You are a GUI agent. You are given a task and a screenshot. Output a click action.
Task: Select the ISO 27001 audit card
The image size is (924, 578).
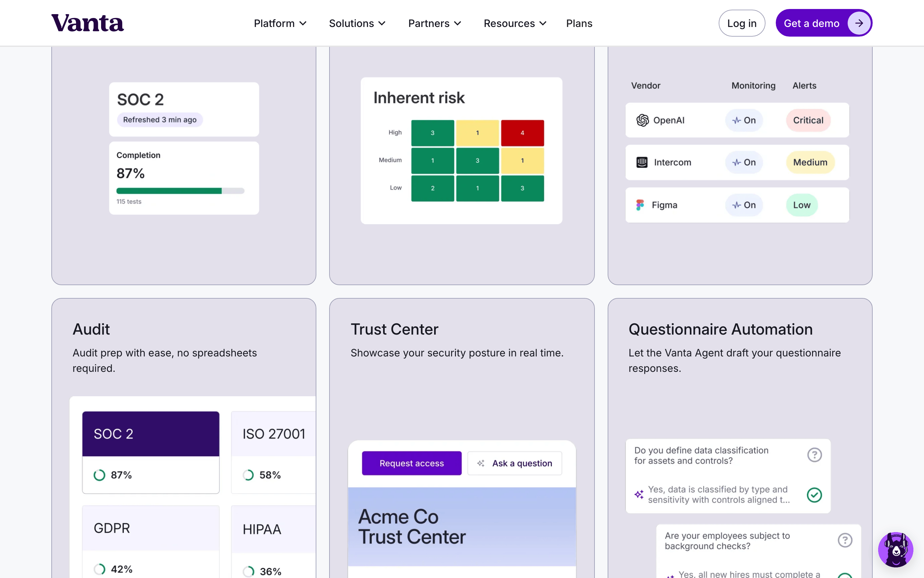[x=273, y=453]
